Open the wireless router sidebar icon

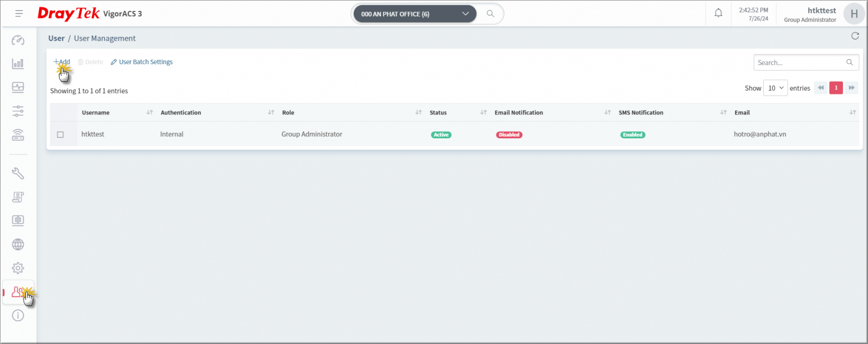[x=18, y=135]
